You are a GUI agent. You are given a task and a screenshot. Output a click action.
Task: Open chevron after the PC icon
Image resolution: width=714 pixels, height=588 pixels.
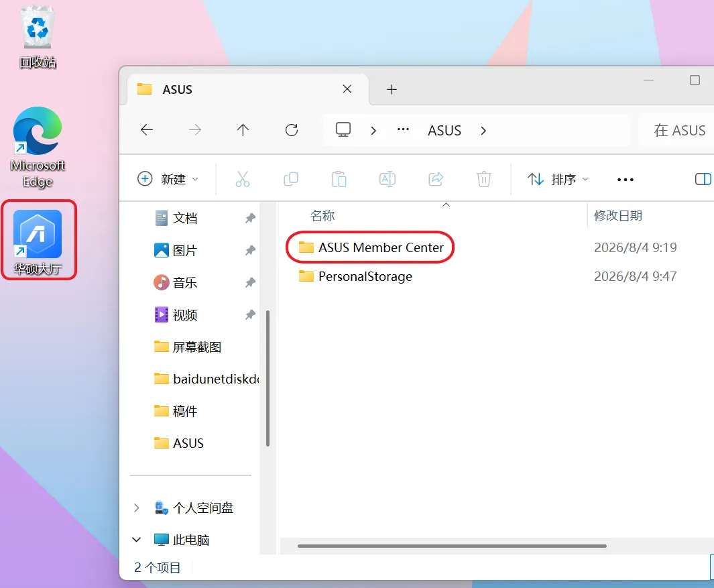tap(373, 131)
